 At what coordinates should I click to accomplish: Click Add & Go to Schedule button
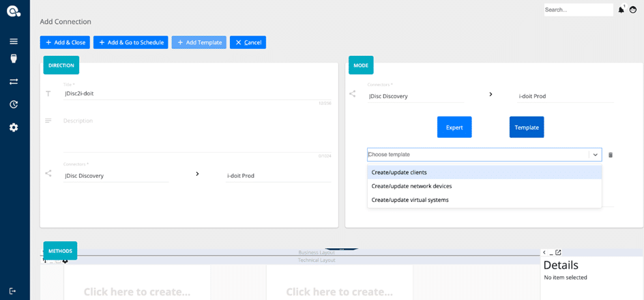[131, 42]
